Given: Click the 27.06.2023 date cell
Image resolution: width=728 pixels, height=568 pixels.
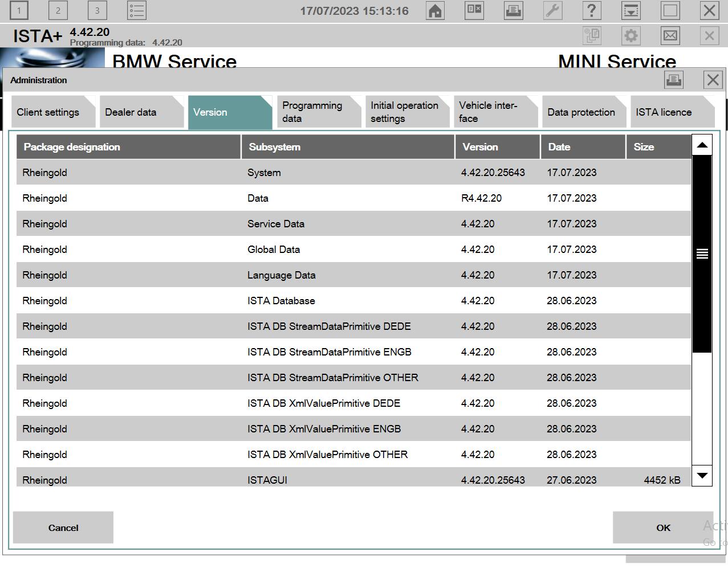Looking at the screenshot, I should 572,480.
